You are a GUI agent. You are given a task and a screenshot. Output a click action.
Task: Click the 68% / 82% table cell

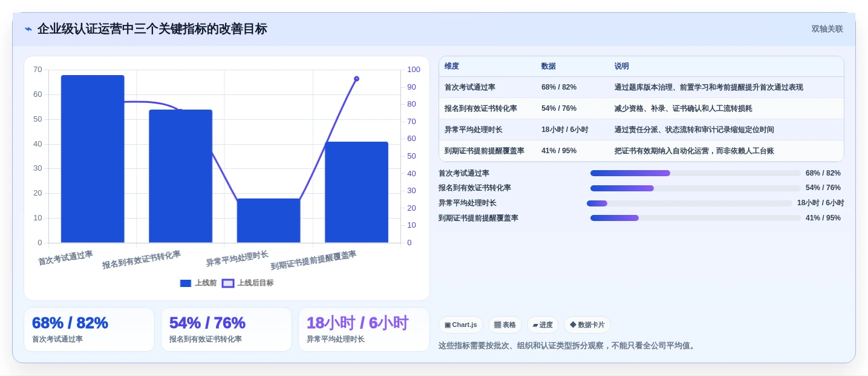pos(559,87)
